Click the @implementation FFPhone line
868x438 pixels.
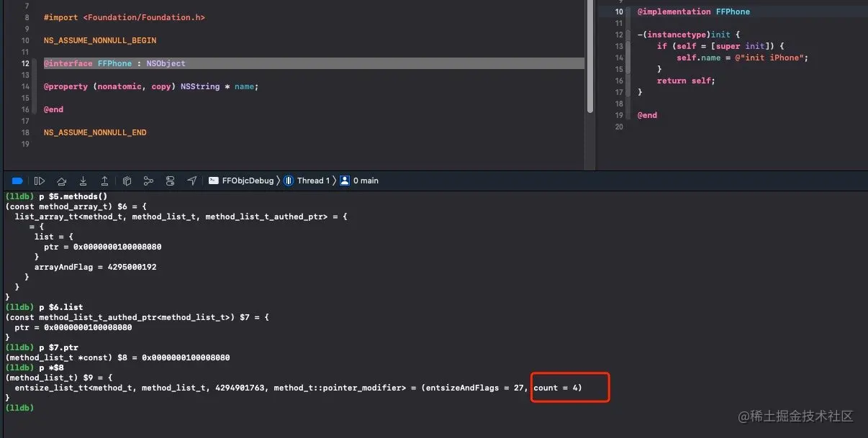694,12
